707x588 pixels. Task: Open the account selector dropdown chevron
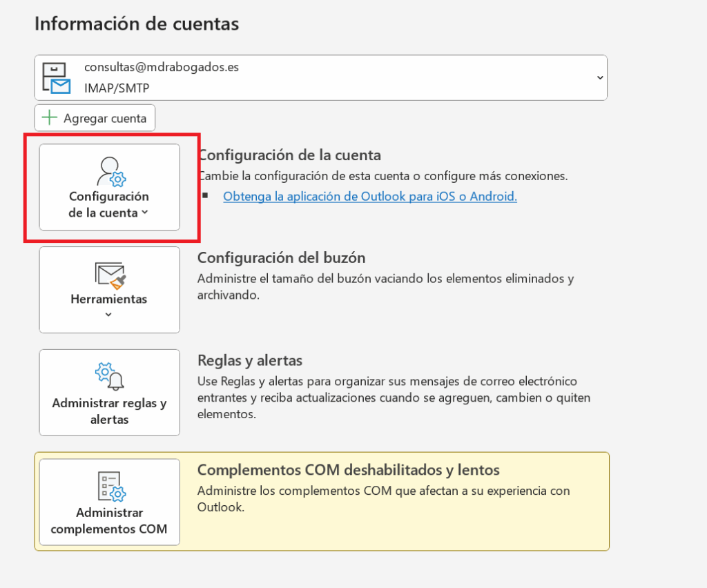(600, 77)
